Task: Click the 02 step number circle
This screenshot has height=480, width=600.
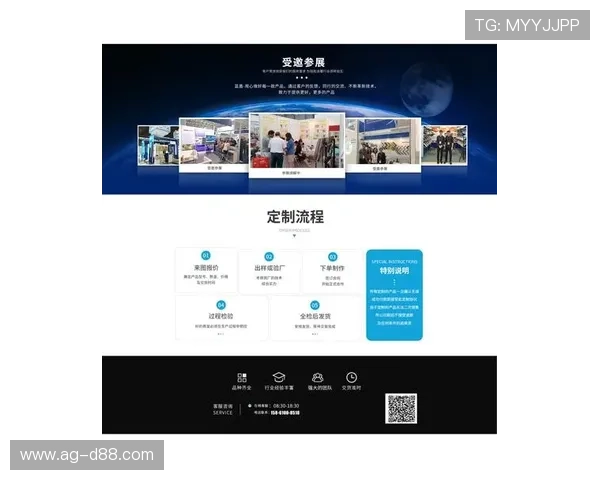Action: 269,256
